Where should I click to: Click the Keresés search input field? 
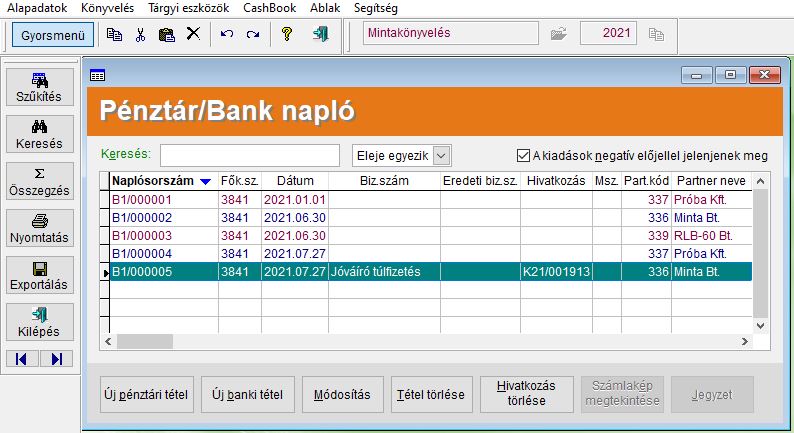(x=250, y=155)
